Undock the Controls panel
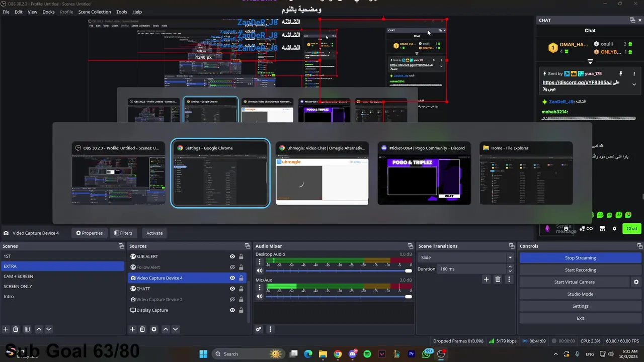 point(639,246)
